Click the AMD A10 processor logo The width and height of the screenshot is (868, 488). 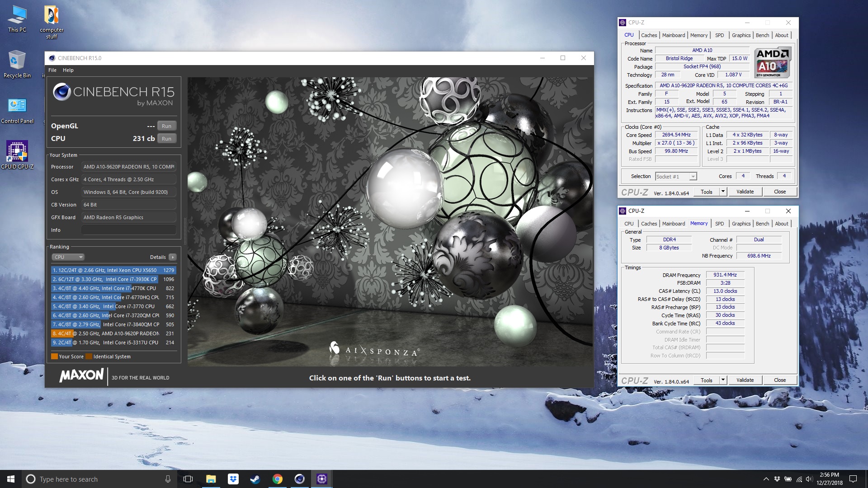coord(773,62)
